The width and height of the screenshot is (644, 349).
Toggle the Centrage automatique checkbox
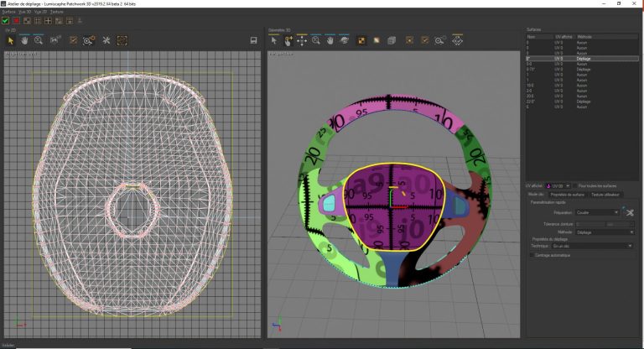[x=530, y=255]
